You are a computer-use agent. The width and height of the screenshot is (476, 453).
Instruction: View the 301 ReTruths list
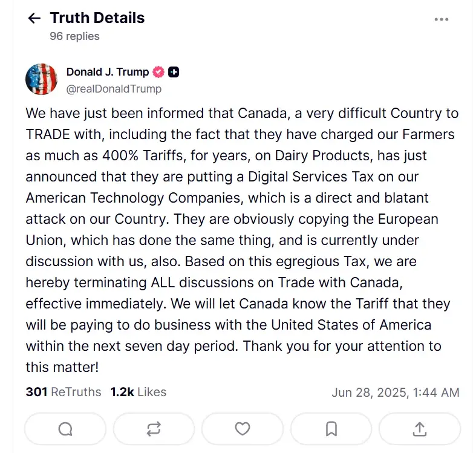pos(64,392)
